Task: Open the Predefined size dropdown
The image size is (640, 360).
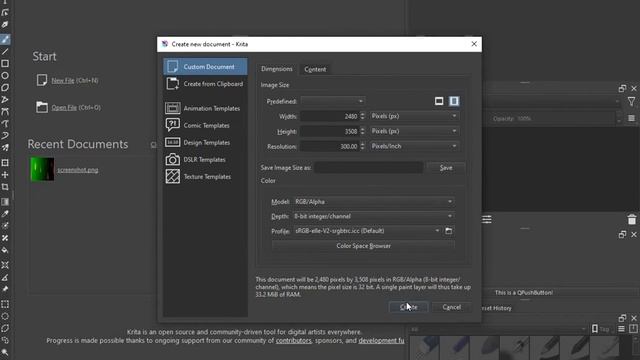Action: coord(333,101)
